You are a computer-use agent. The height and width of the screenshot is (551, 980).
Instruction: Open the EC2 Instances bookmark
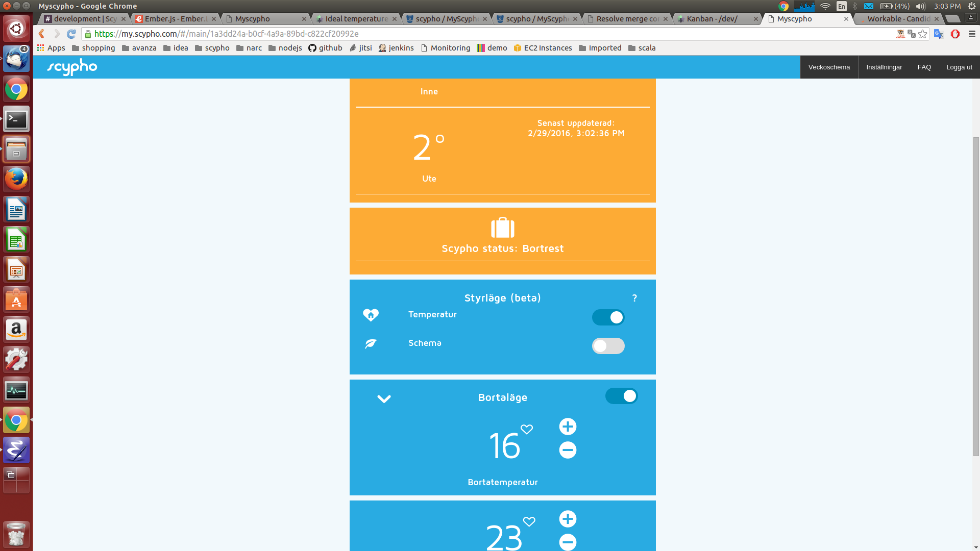click(543, 48)
